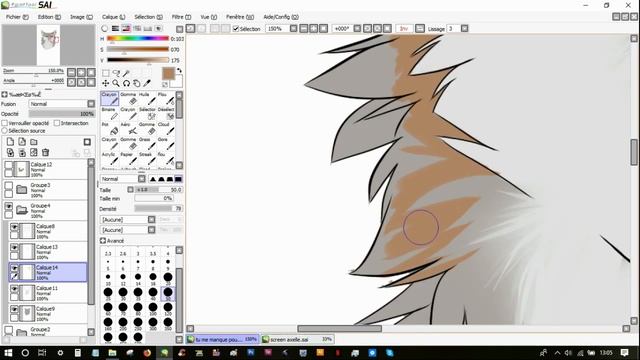Open the Fenêtre menu
The image size is (640, 360).
pos(240,17)
